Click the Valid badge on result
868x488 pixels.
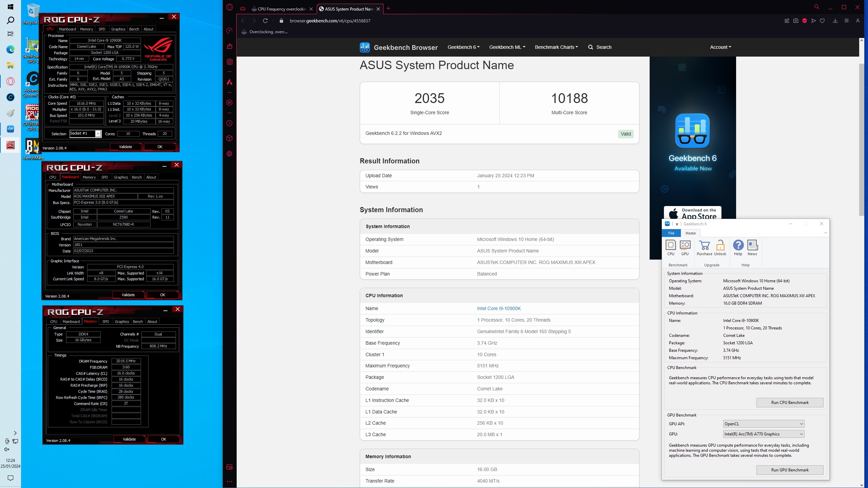pos(626,134)
